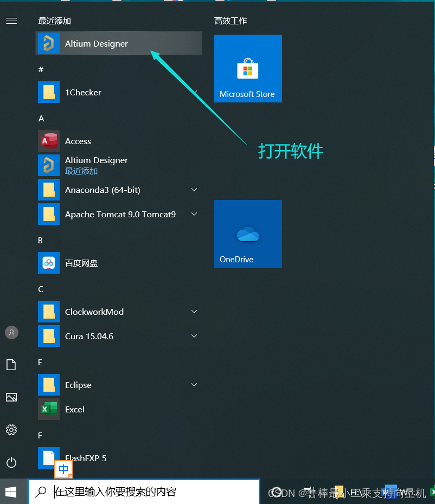
Task: Launch Excel from the app list
Action: click(x=74, y=410)
